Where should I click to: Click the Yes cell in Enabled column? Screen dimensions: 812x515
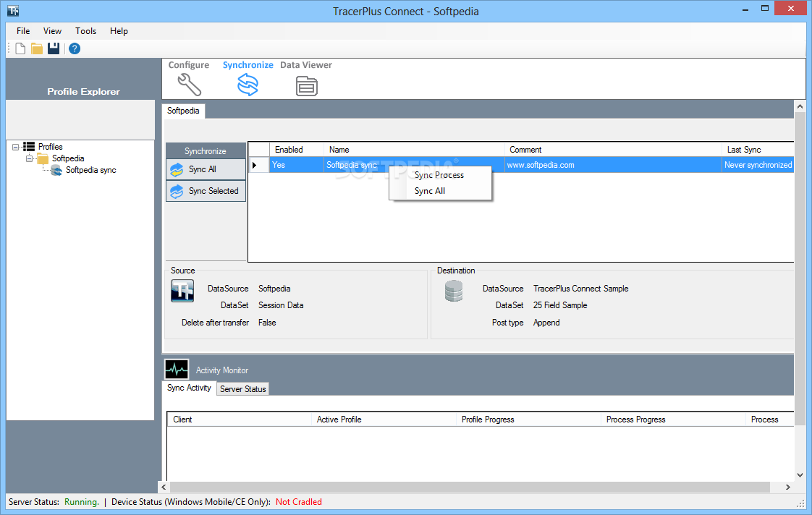pos(297,165)
